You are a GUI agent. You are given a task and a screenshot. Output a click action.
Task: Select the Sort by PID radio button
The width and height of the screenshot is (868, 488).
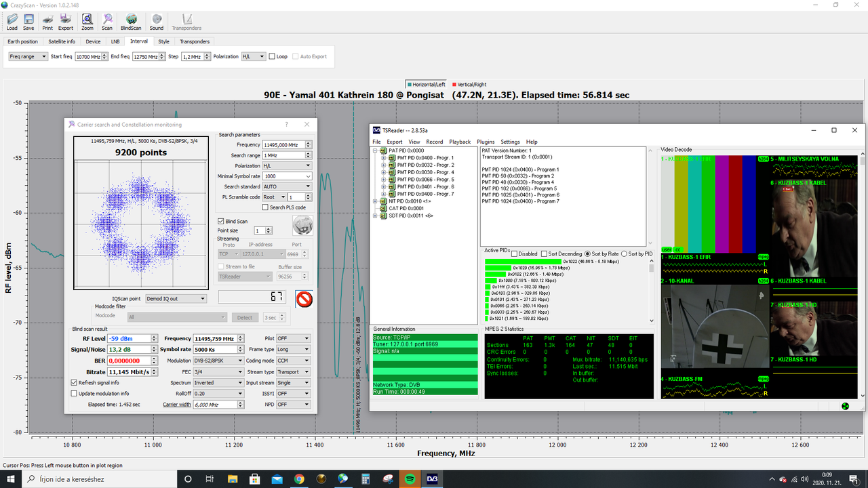coord(624,254)
